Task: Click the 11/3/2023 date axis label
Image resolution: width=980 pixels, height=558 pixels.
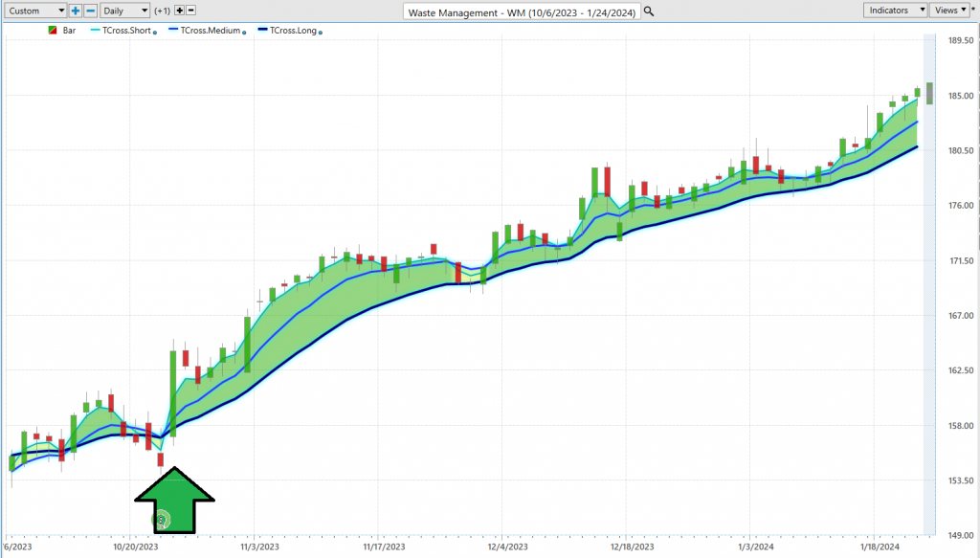Action: pos(260,547)
